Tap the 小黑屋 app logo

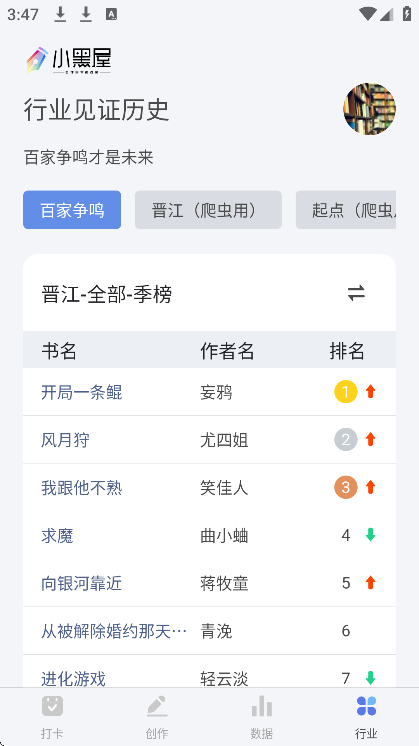point(69,60)
